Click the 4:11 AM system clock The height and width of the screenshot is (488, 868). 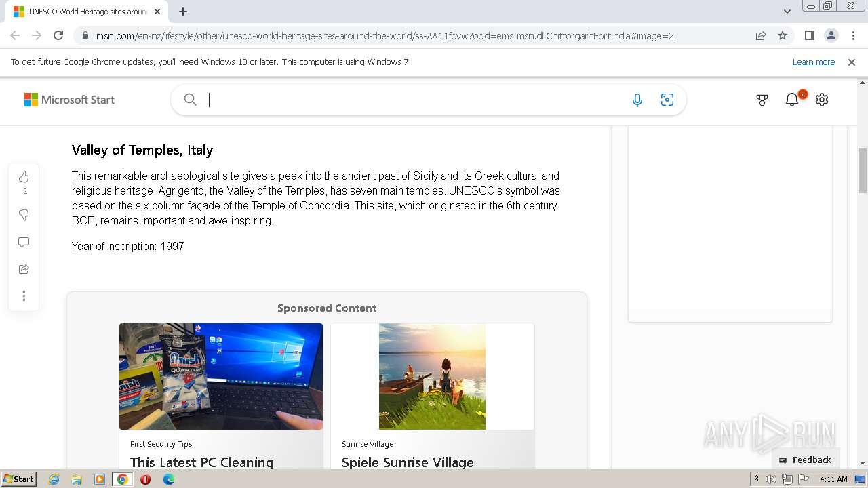[x=833, y=479]
